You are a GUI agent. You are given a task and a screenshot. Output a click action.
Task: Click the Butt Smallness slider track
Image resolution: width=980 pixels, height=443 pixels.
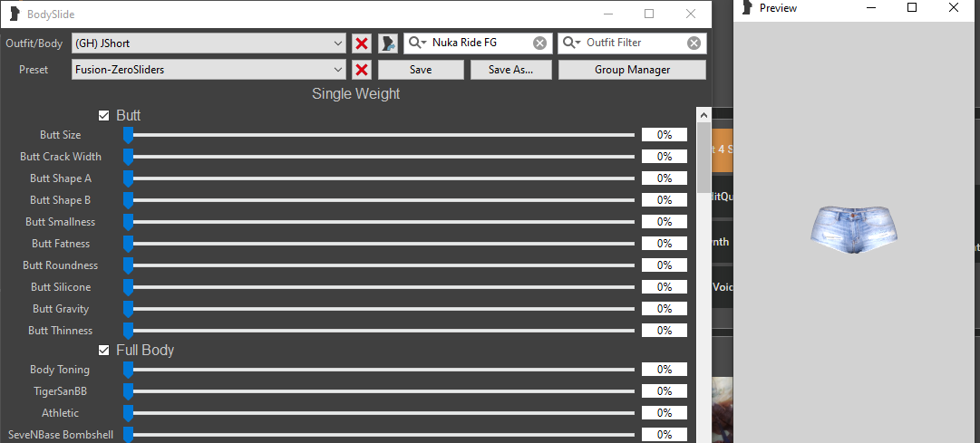379,222
